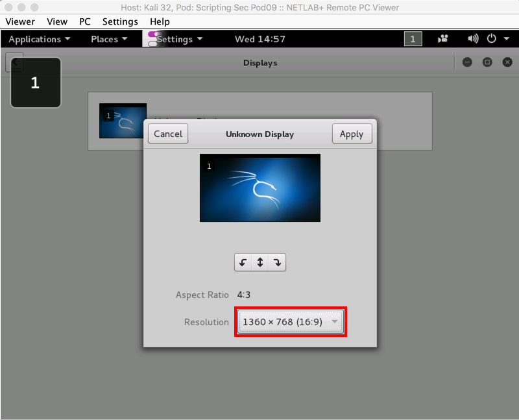This screenshot has height=420, width=519.
Task: Open the Help menu
Action: [160, 21]
